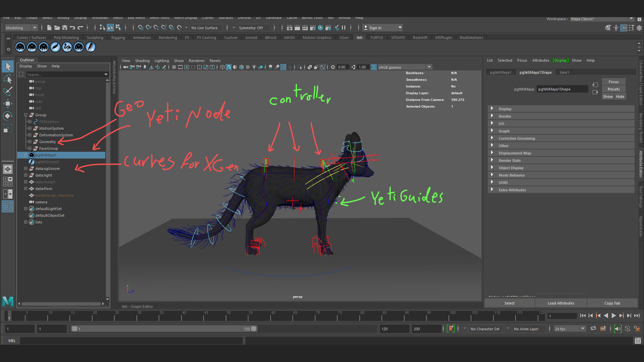Open the Modeling menu set dropdown
644x362 pixels.
click(21, 28)
